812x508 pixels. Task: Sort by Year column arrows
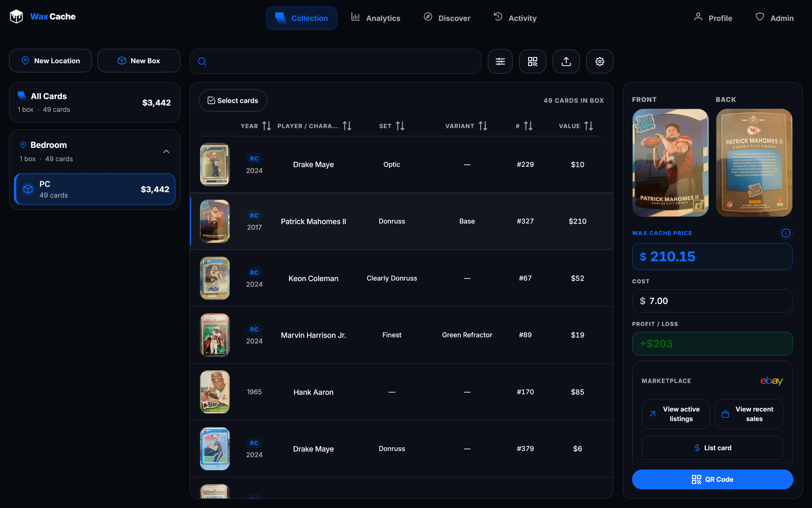pos(266,126)
